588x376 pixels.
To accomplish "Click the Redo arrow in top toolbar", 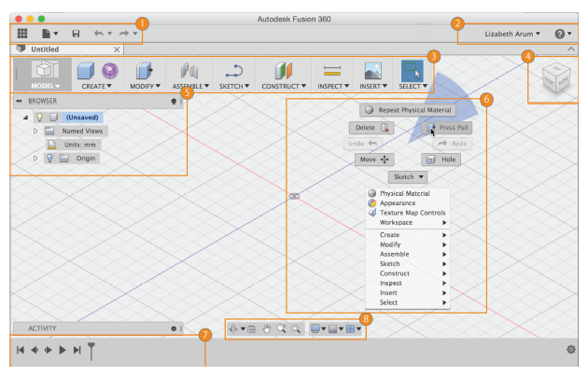I will pos(124,34).
